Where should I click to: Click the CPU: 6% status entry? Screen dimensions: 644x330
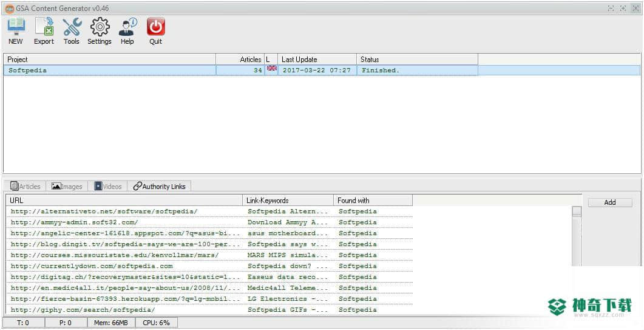157,323
